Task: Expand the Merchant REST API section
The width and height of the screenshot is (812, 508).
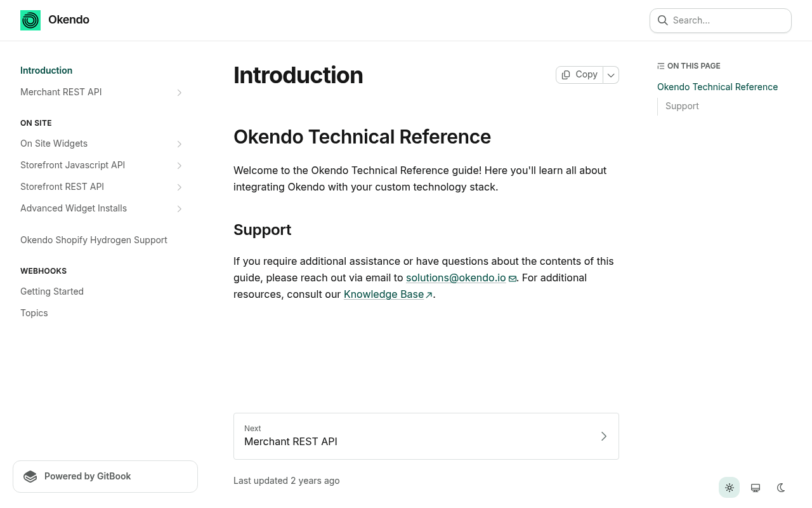Action: click(x=180, y=93)
